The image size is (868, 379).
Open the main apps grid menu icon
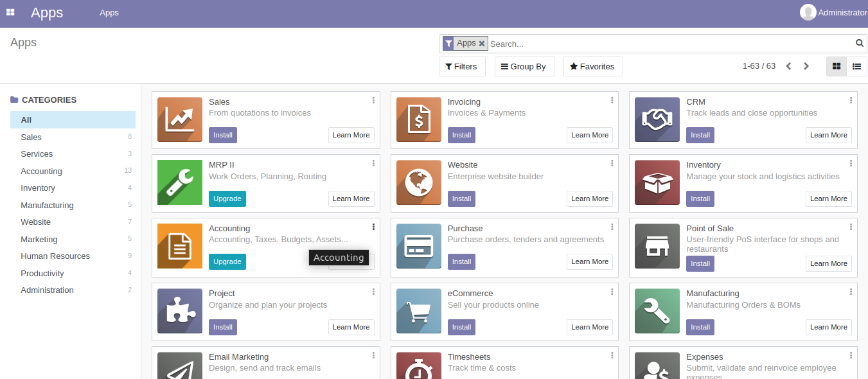point(10,12)
